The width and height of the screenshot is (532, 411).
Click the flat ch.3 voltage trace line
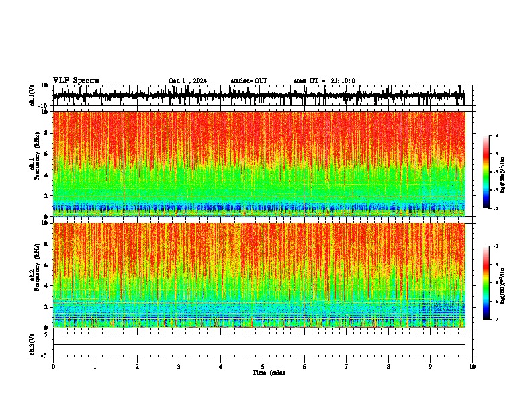pos(259,345)
